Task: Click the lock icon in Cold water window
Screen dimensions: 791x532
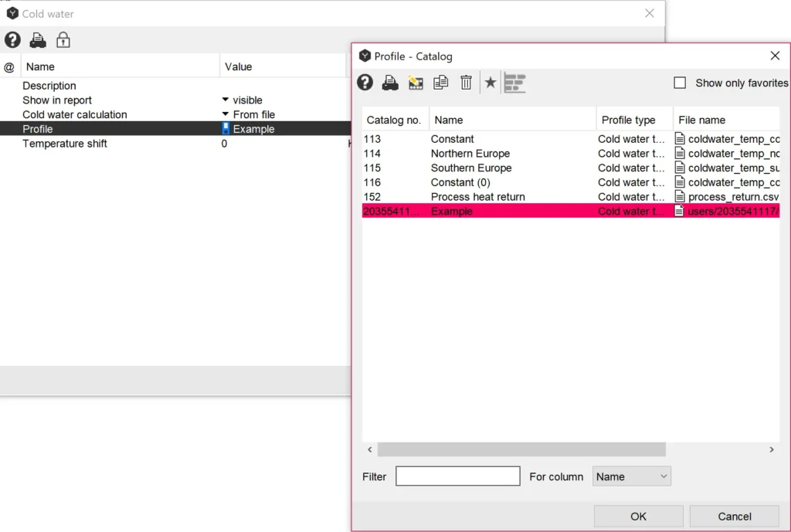Action: 63,40
